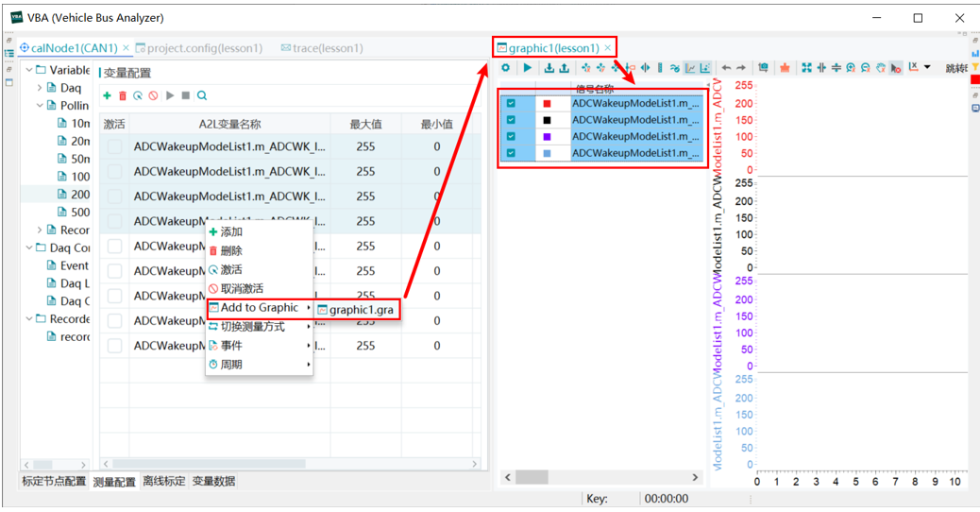This screenshot has width=980, height=512.
Task: Switch to the trace(lesson1) tab
Action: pyautogui.click(x=322, y=48)
